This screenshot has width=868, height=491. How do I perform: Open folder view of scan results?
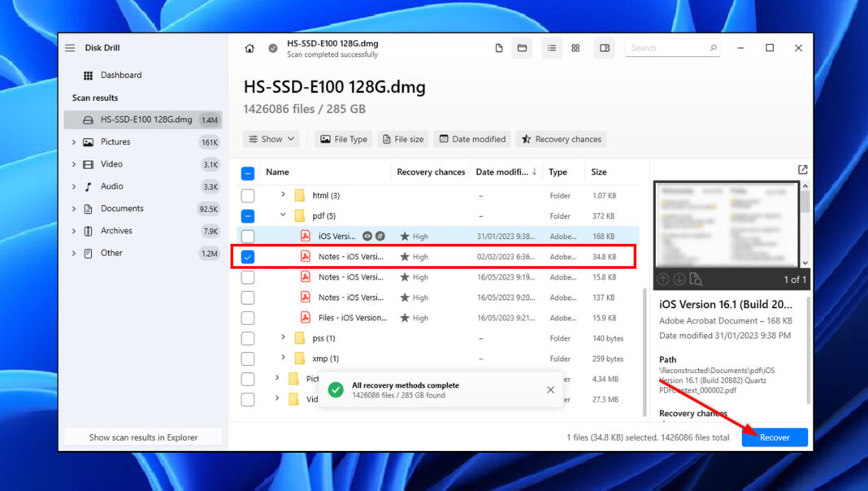[x=522, y=48]
